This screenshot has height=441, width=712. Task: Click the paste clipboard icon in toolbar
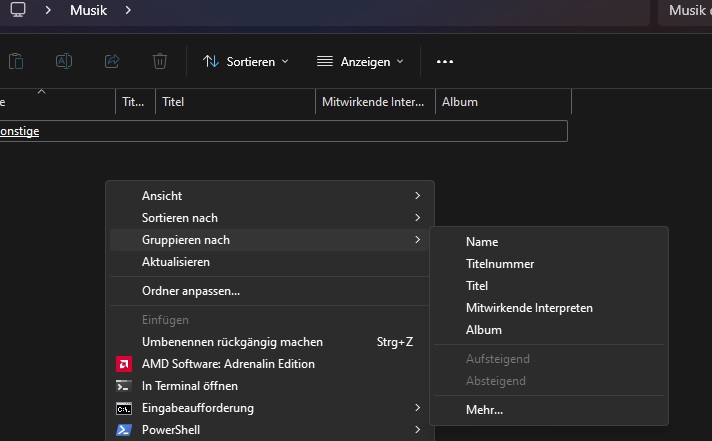(x=15, y=61)
